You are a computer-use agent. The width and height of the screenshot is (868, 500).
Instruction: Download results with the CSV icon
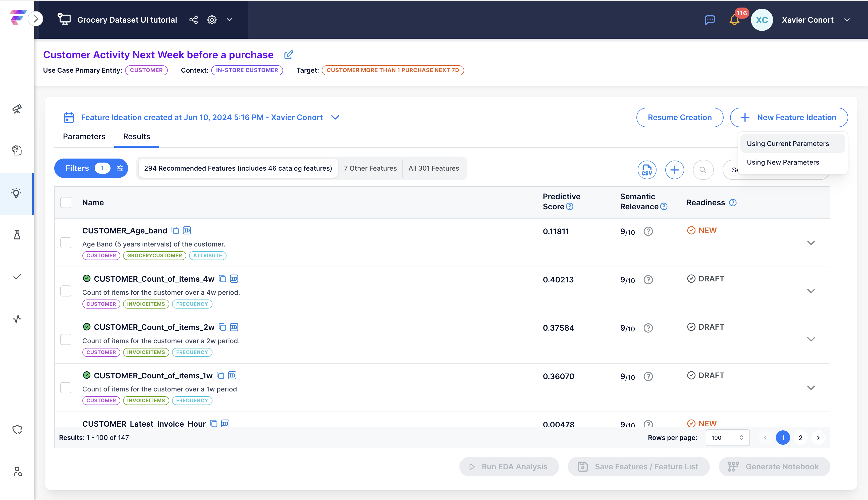[647, 170]
